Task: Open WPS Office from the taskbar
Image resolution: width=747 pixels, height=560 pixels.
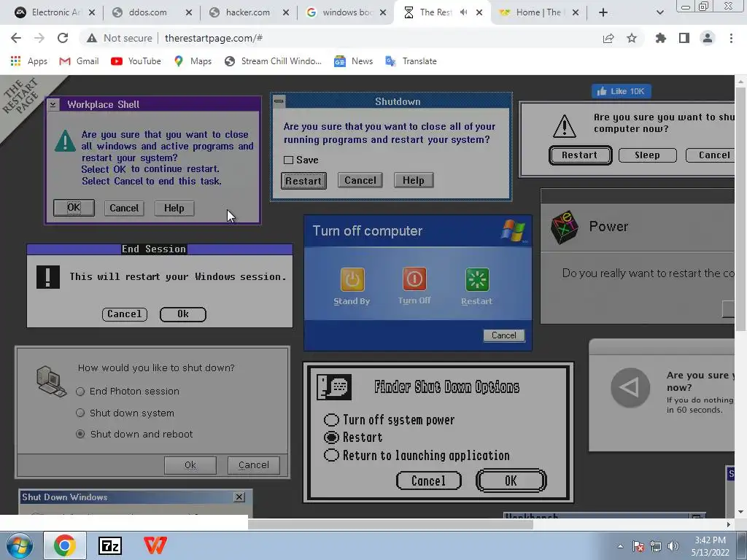Action: (x=155, y=545)
